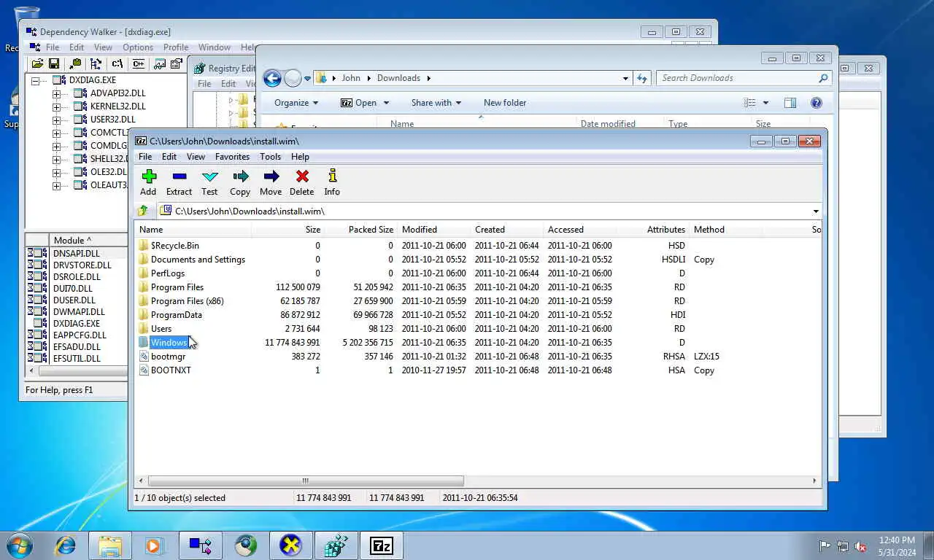Click the system information glasses icon in Dependency Walker
Screen dimensions: 934x560
(x=160, y=64)
